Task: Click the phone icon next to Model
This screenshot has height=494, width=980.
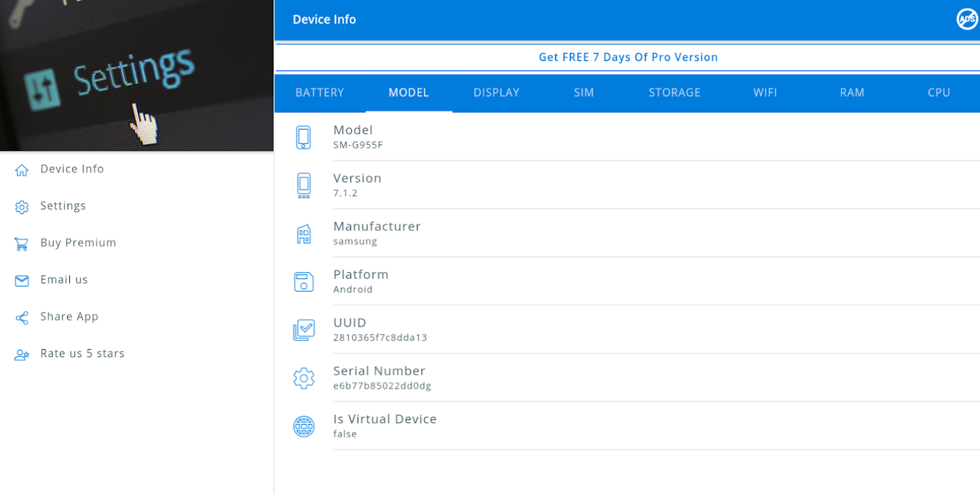Action: click(303, 137)
